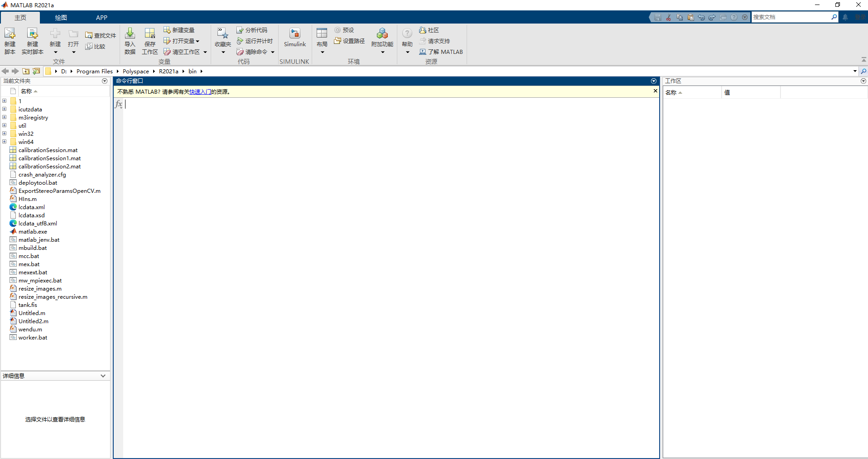
Task: Open the Clear Workspace (清空工作区) dropdown arrow
Action: click(205, 52)
